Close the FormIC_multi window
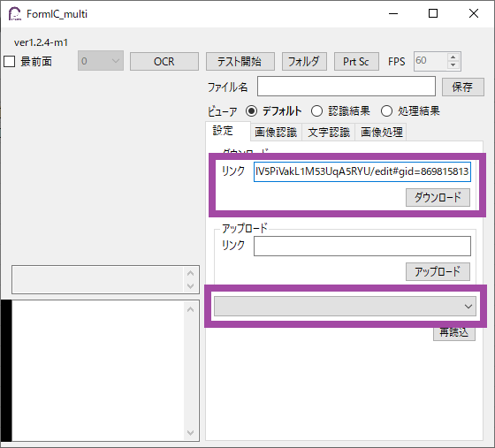The height and width of the screenshot is (448, 495). (474, 13)
